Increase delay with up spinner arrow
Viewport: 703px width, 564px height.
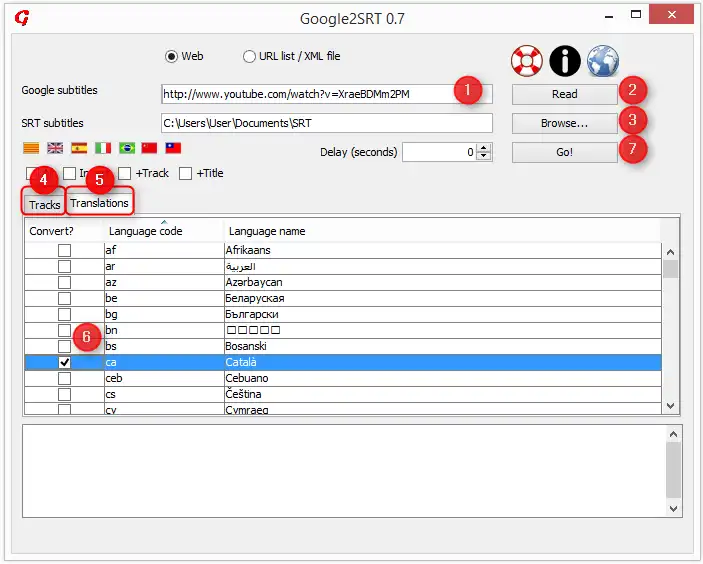tap(483, 148)
